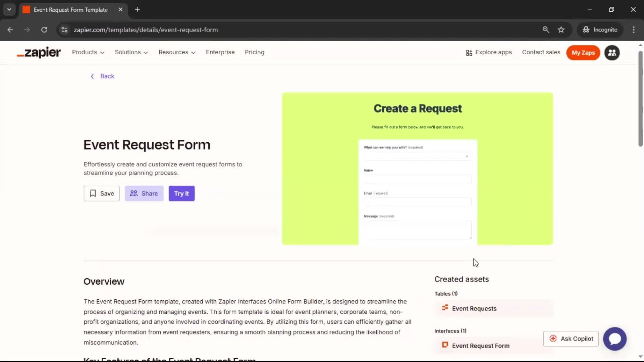Go to the Enterprise page
This screenshot has height=362, width=644.
220,52
